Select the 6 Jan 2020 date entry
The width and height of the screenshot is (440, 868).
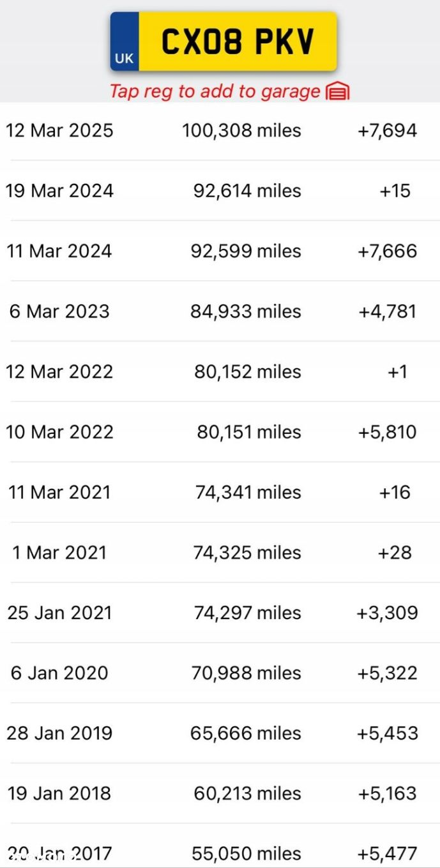tap(59, 673)
